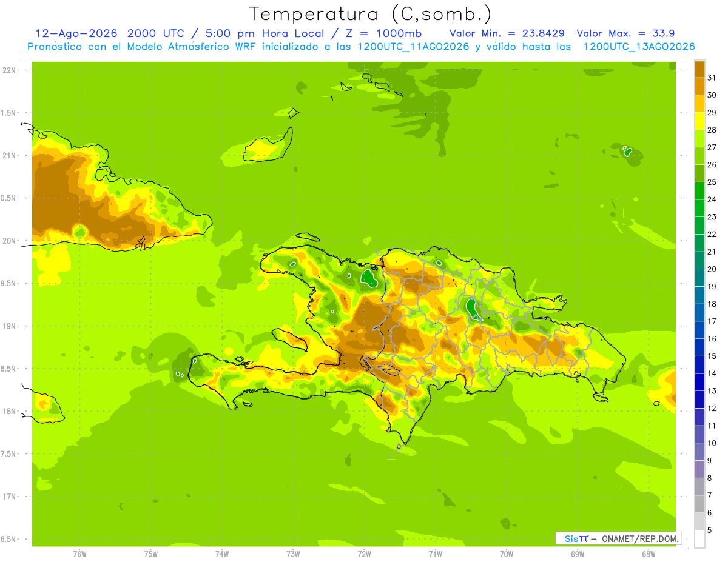Click the grey legend swatch between 6 and 7
The width and height of the screenshot is (728, 562).
699,504
